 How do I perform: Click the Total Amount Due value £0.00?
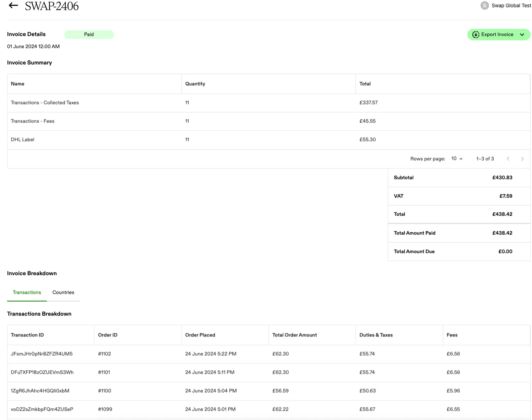(505, 252)
